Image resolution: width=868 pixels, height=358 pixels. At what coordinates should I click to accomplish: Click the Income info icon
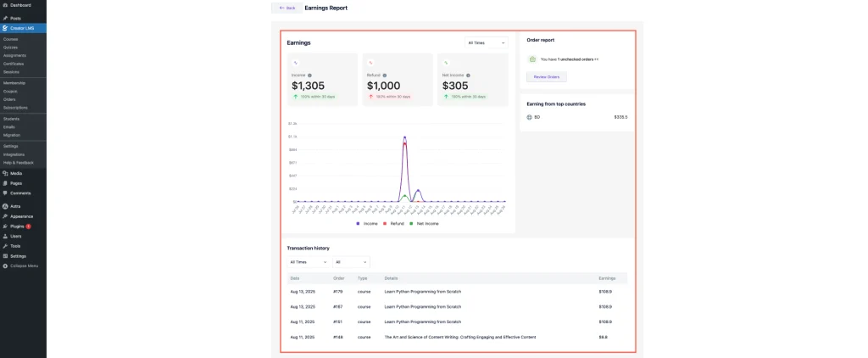point(310,76)
